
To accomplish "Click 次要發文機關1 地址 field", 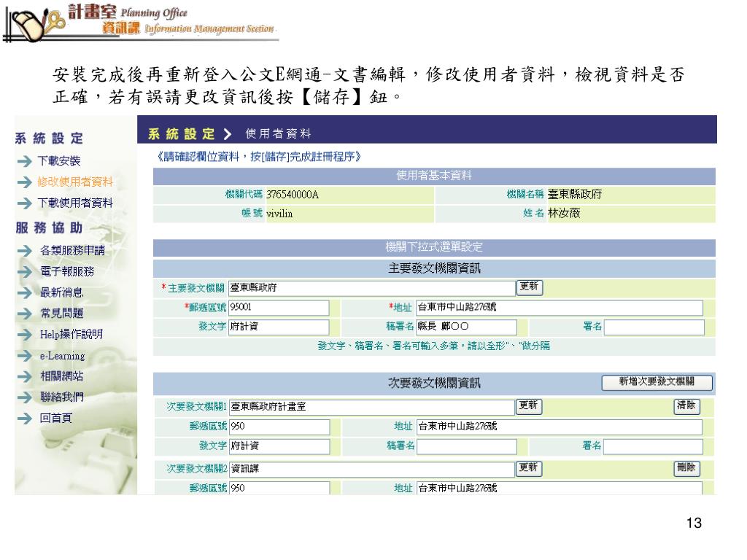I will pyautogui.click(x=560, y=427).
